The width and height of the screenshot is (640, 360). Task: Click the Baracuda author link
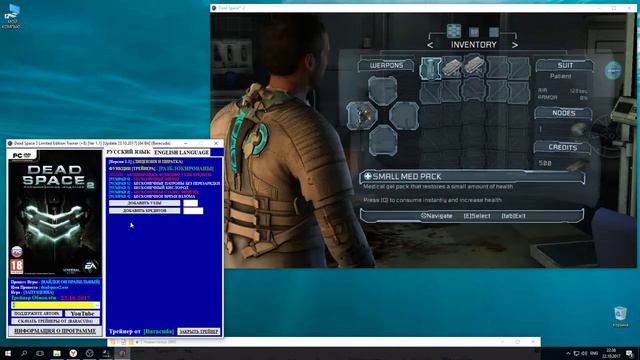159,331
